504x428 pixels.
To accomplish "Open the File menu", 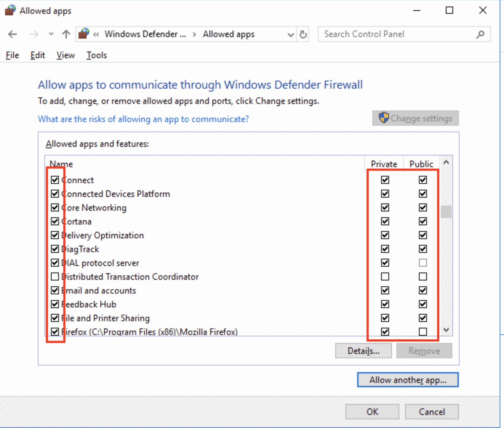I will tap(12, 55).
